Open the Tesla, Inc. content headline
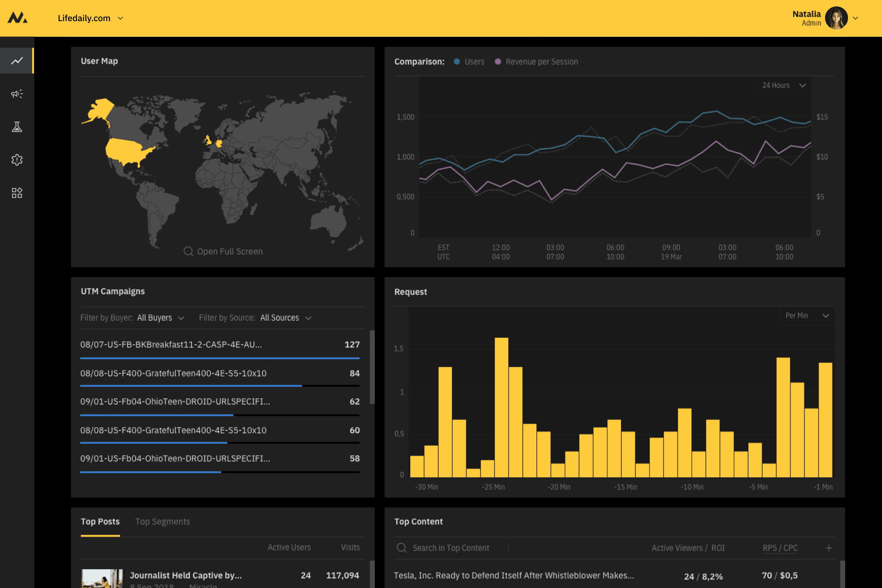Viewport: 882px width, 588px height. tap(514, 576)
